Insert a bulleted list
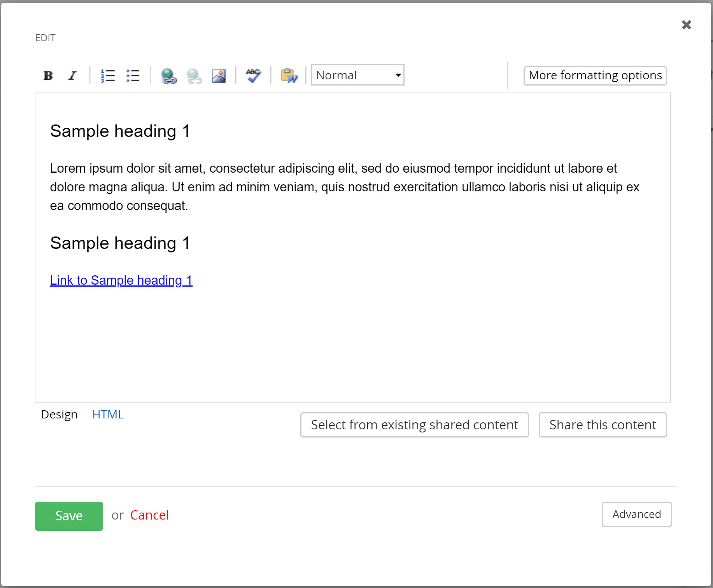Viewport: 713px width, 588px height. coord(133,75)
